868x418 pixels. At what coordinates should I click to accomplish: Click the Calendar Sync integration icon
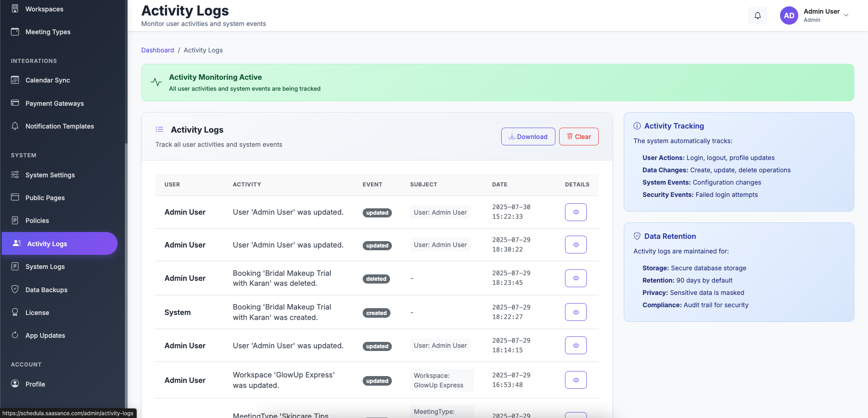[15, 80]
